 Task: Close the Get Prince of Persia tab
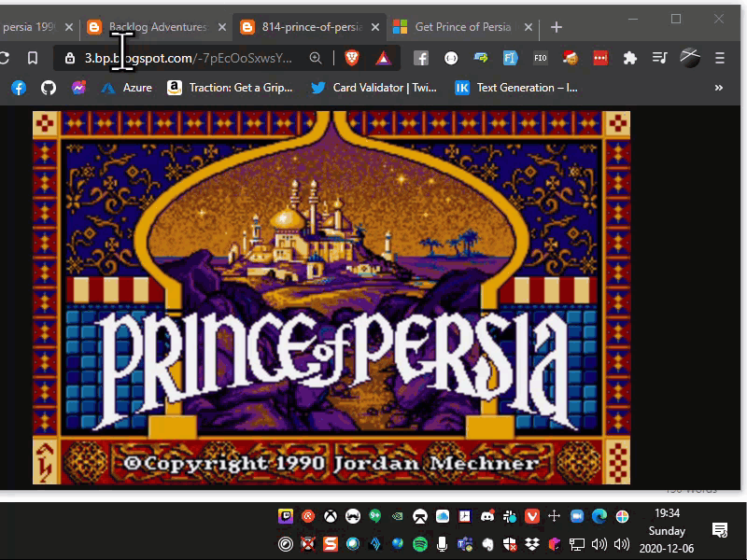[529, 27]
